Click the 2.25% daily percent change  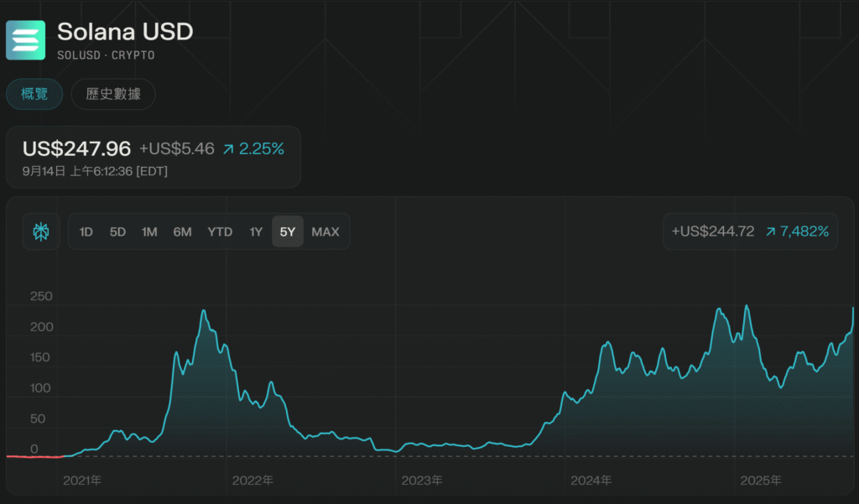[x=253, y=148]
